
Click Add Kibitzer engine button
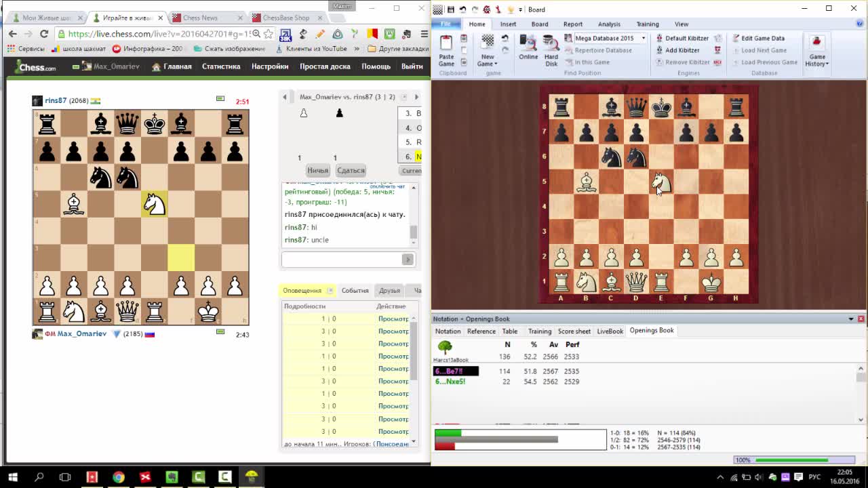(677, 50)
